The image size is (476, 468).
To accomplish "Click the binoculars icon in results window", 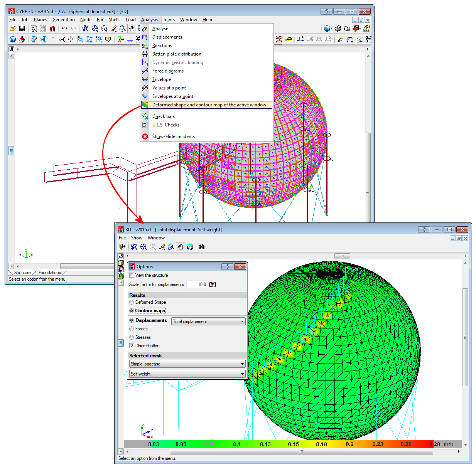I will (x=201, y=247).
